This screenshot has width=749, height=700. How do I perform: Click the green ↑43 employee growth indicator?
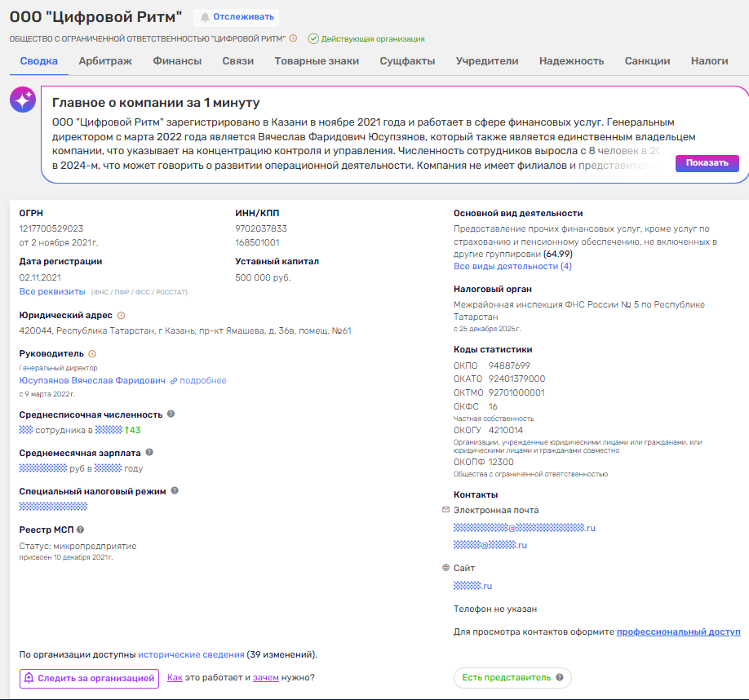pos(132,430)
